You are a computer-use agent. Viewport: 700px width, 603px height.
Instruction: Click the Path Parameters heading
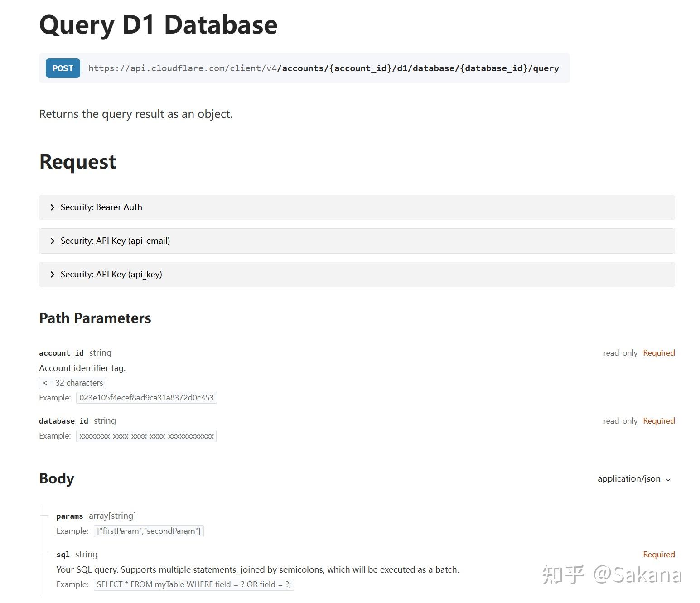(x=95, y=318)
